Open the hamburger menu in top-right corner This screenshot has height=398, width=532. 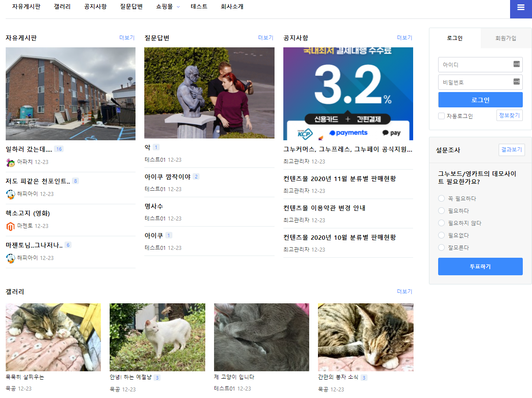(x=521, y=7)
